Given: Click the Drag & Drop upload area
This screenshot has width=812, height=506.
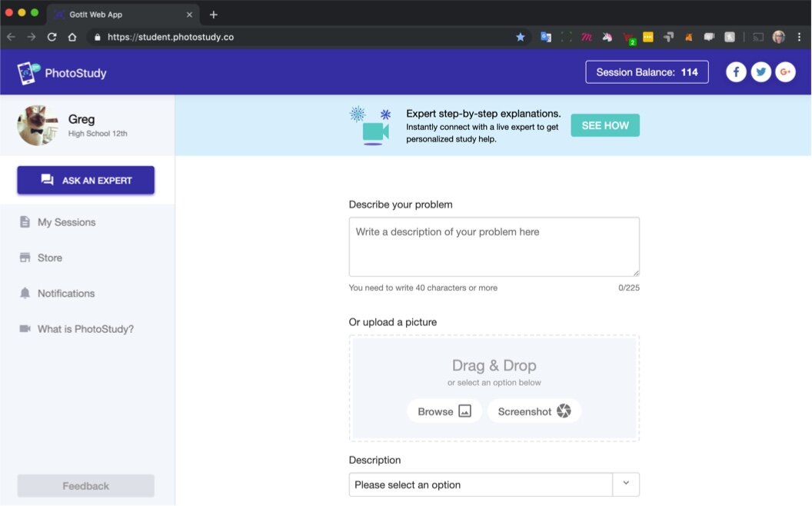Looking at the screenshot, I should (494, 388).
